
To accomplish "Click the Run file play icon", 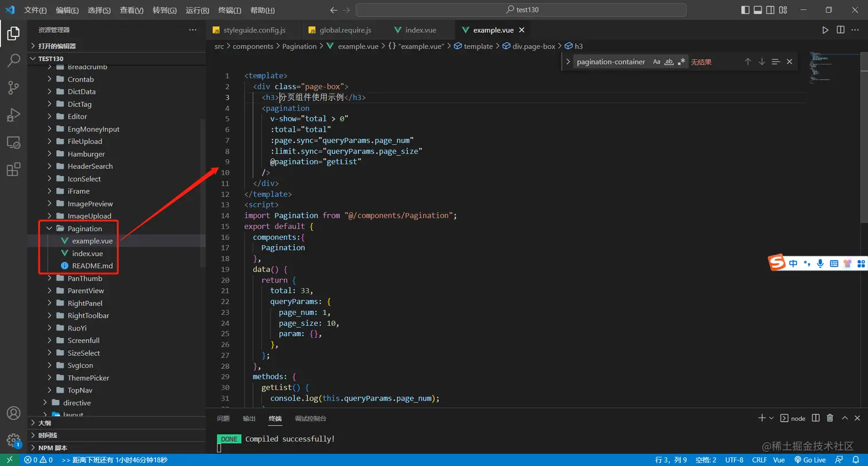I will pyautogui.click(x=825, y=30).
